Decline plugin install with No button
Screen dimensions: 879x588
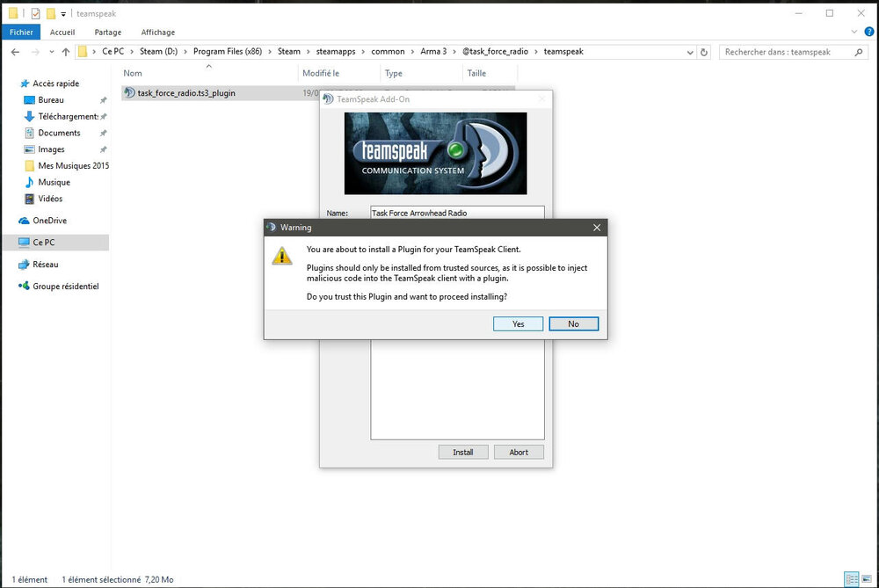tap(573, 324)
